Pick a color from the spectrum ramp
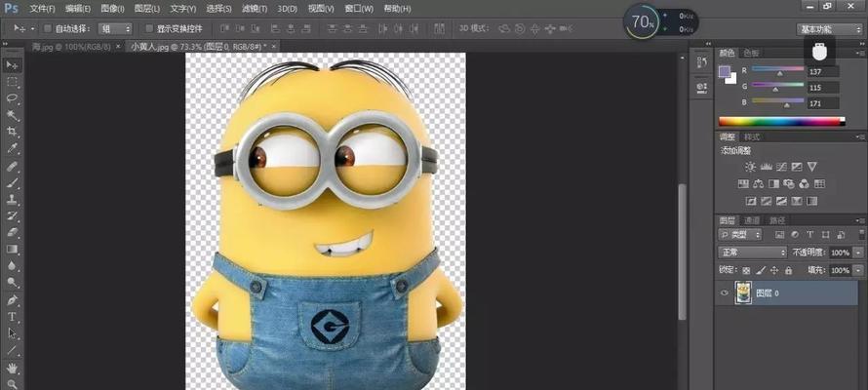 point(781,121)
